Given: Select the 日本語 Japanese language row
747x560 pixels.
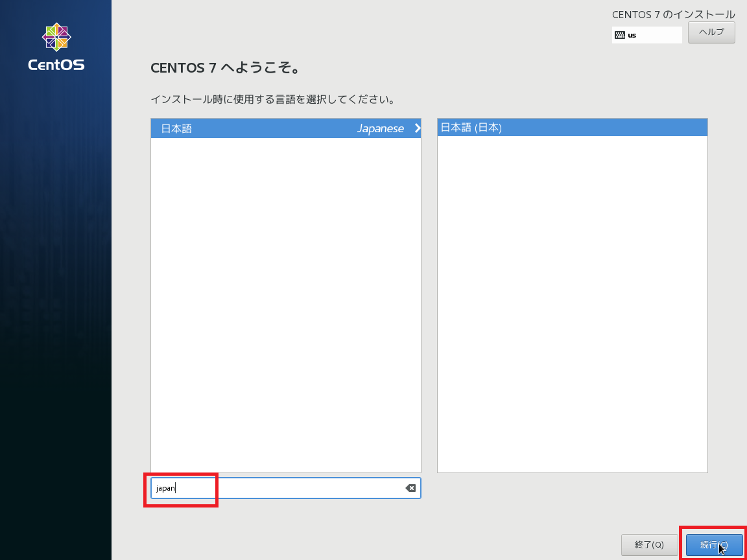Looking at the screenshot, I should tap(286, 128).
